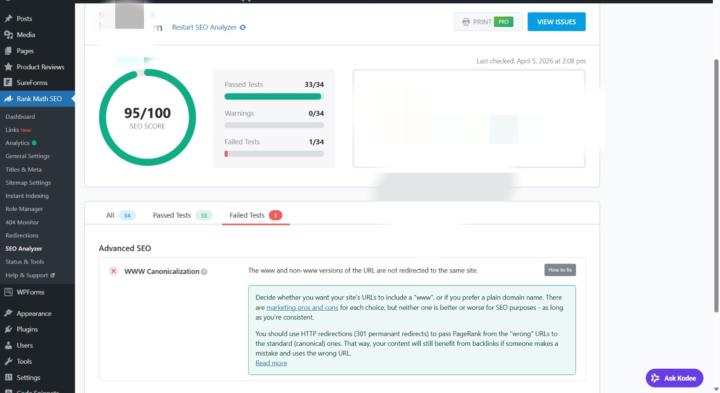Open the WPForms icon
720x393 pixels.
(x=8, y=292)
